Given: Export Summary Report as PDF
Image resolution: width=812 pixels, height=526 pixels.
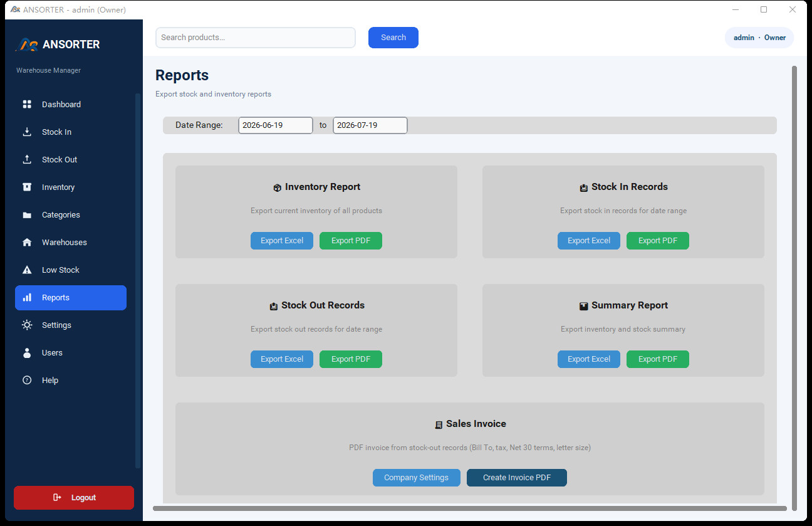Looking at the screenshot, I should (x=658, y=359).
